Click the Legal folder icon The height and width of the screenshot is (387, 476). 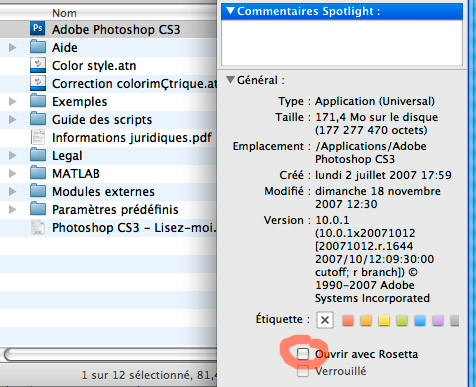(38, 155)
